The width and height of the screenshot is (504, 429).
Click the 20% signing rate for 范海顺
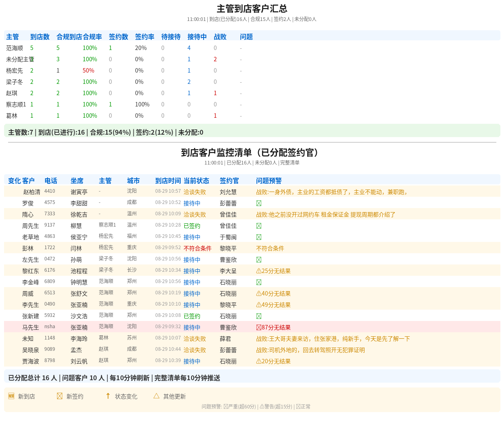coord(141,48)
